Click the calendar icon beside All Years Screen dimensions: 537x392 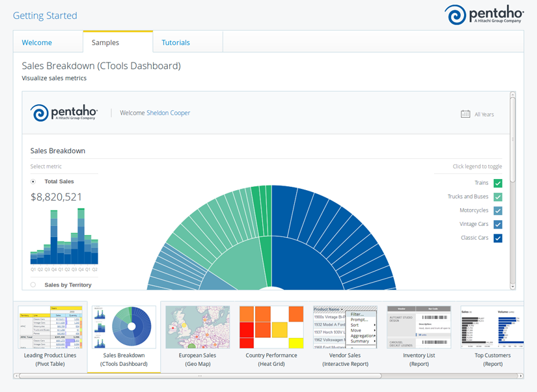pyautogui.click(x=465, y=114)
